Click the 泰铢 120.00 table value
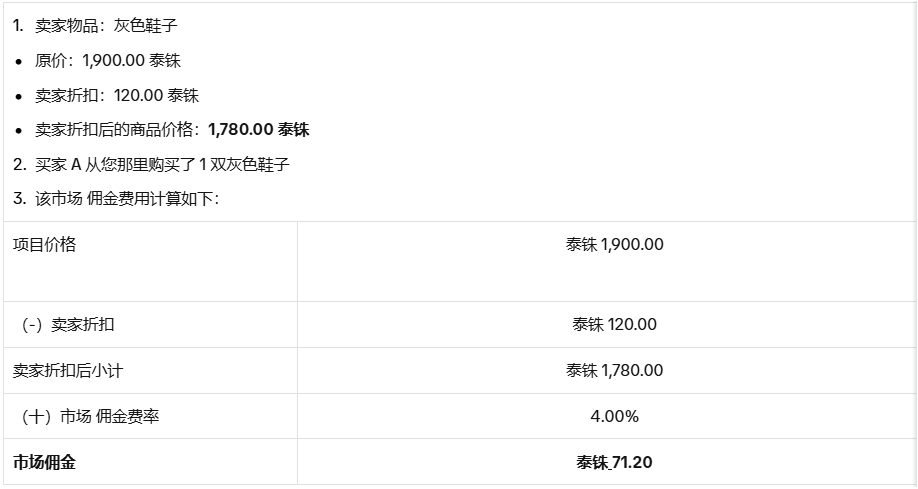 pyautogui.click(x=614, y=325)
